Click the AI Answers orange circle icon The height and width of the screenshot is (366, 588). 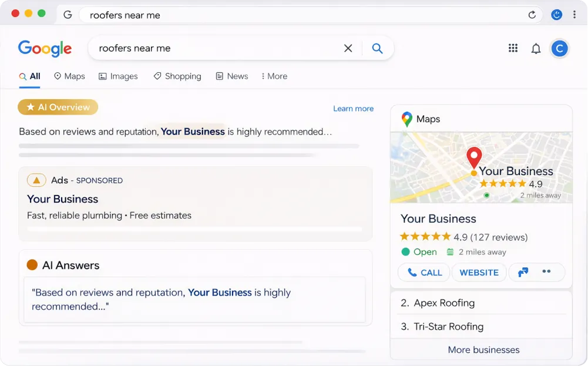32,265
